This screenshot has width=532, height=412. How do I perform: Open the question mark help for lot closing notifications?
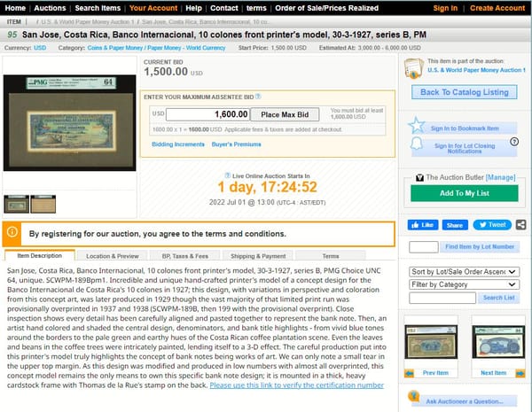514,142
